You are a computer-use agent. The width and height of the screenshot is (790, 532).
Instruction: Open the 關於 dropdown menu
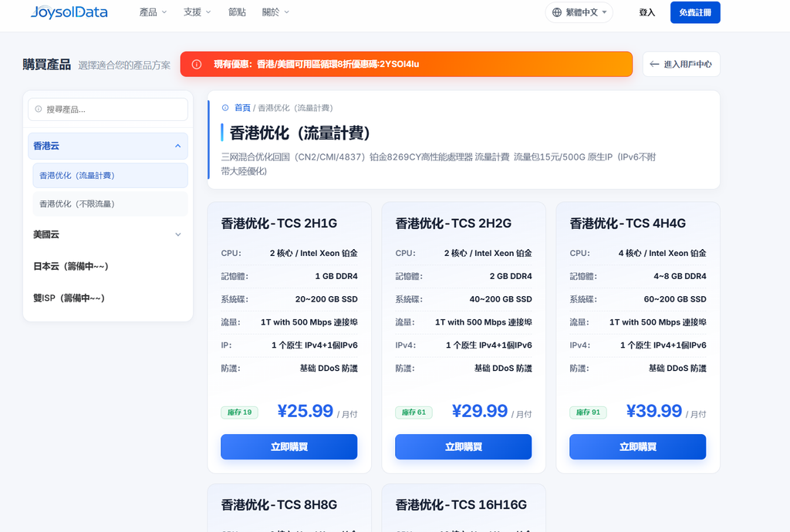(275, 12)
